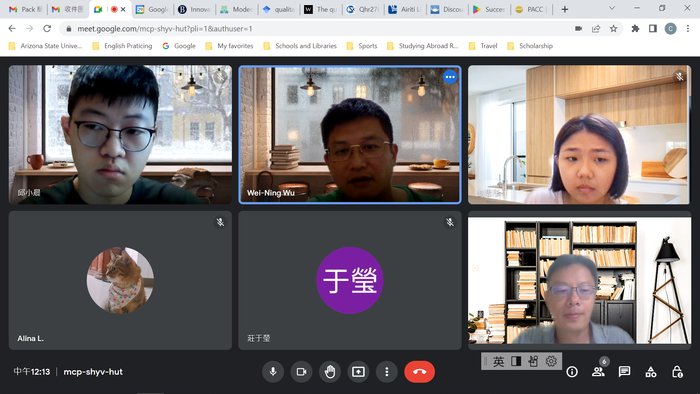The height and width of the screenshot is (394, 700).
Task: Click the 英 input language indicator
Action: pyautogui.click(x=499, y=361)
